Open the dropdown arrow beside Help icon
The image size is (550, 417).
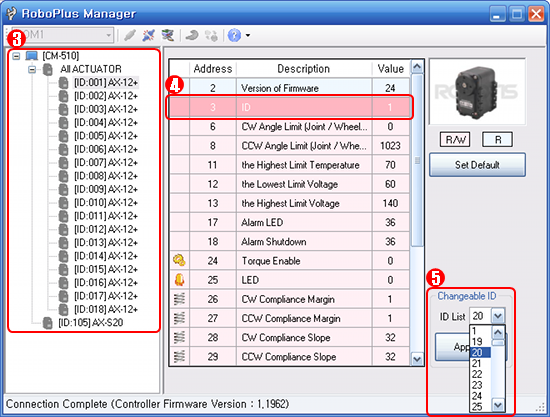coord(248,35)
